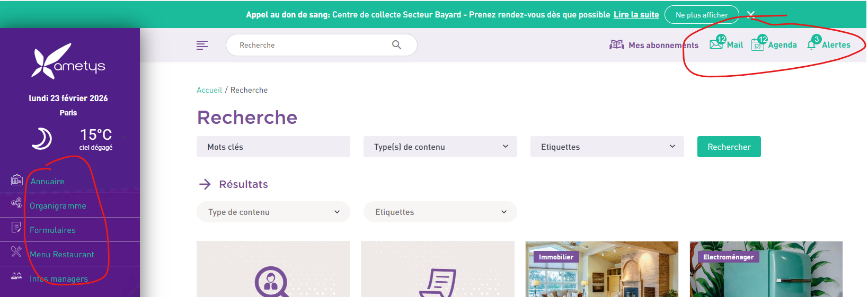Screen dimensions: 868x297
Task: Click the hamburger menu icon
Action: click(x=202, y=45)
